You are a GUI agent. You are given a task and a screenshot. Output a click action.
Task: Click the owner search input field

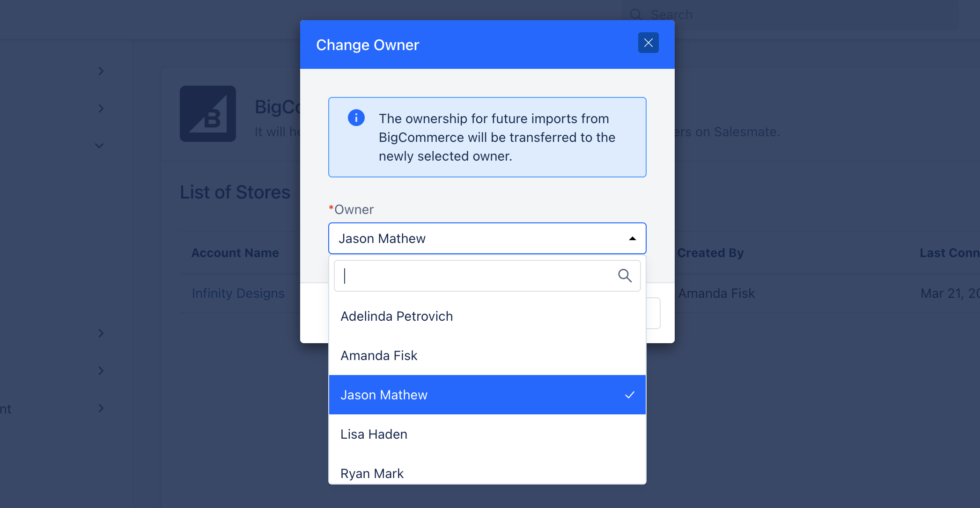(487, 276)
